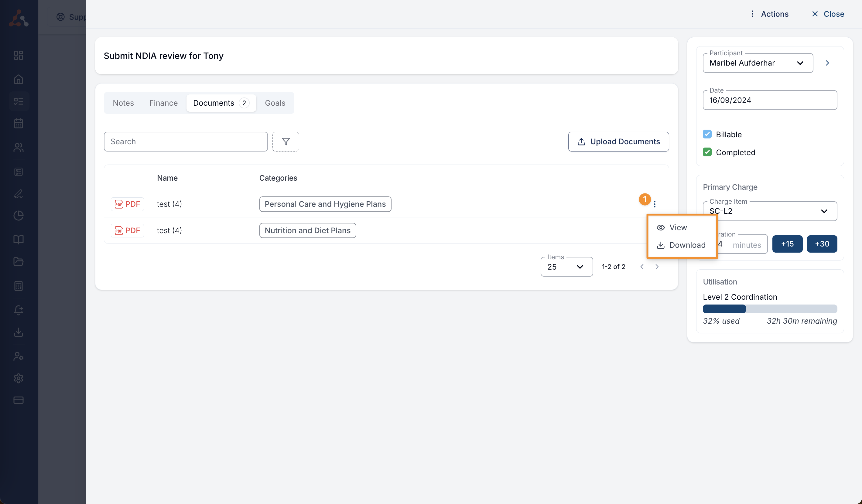Open the task list icon in sidebar
This screenshot has width=862, height=504.
pyautogui.click(x=19, y=101)
